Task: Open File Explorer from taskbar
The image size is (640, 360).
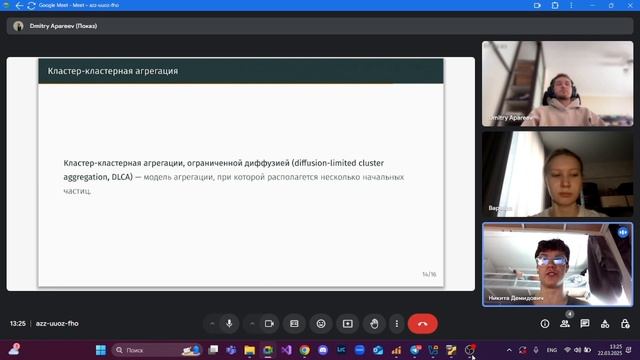Action: click(249, 350)
